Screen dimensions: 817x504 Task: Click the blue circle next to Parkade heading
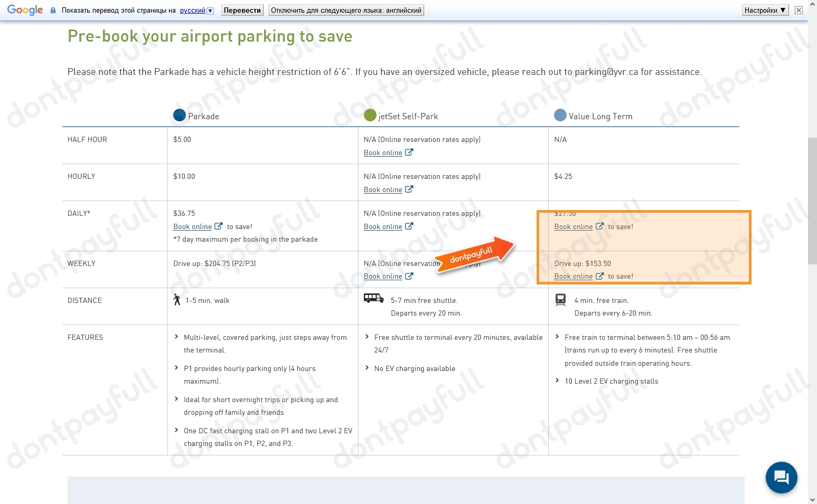pos(179,115)
